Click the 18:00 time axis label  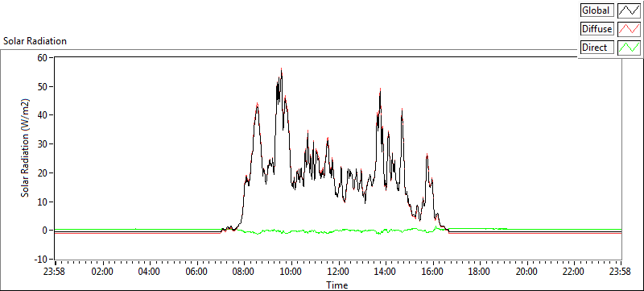(x=480, y=272)
